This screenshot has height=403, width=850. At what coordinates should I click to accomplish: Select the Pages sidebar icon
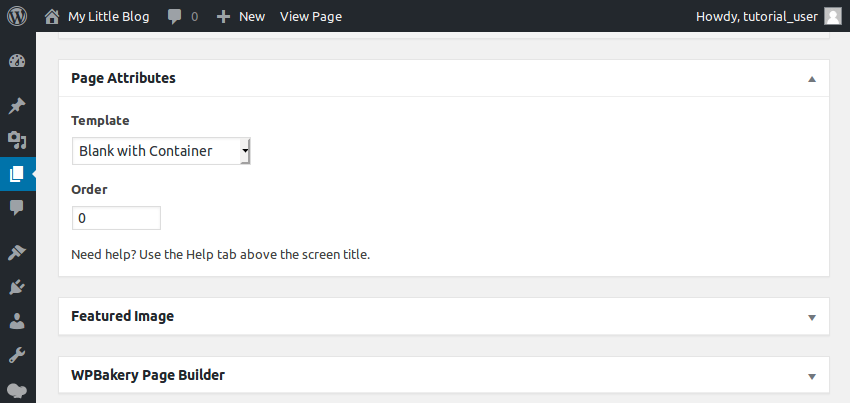[17, 174]
